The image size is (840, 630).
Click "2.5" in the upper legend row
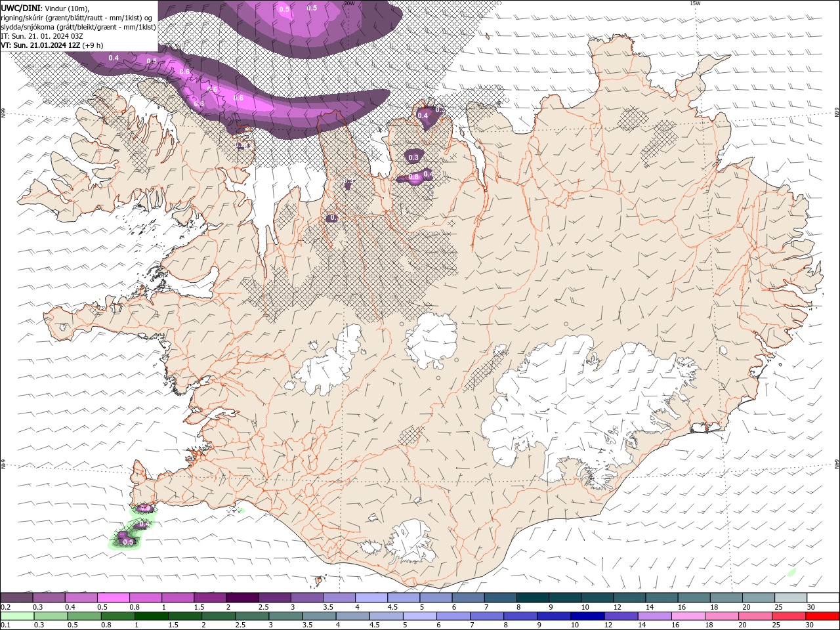[263, 607]
